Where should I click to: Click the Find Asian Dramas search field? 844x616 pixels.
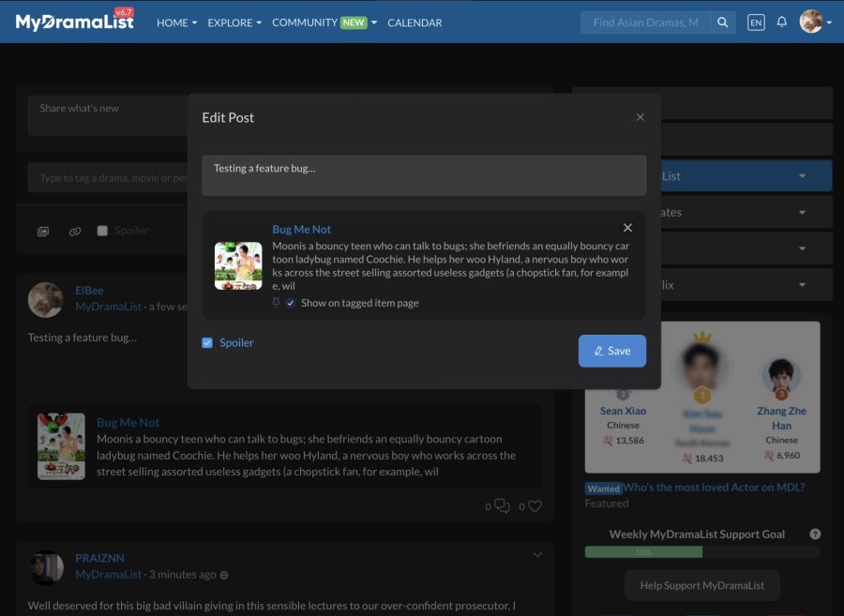(645, 23)
